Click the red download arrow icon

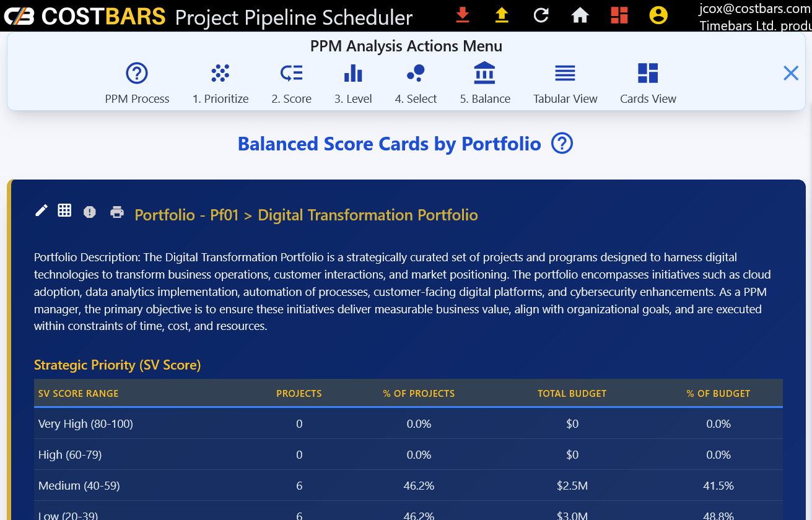pyautogui.click(x=462, y=15)
